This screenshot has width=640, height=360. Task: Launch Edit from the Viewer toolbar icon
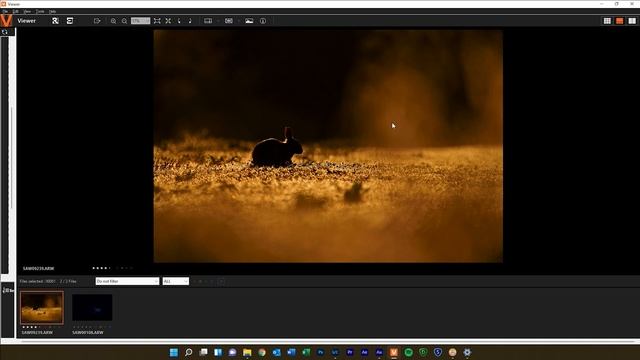(70, 21)
